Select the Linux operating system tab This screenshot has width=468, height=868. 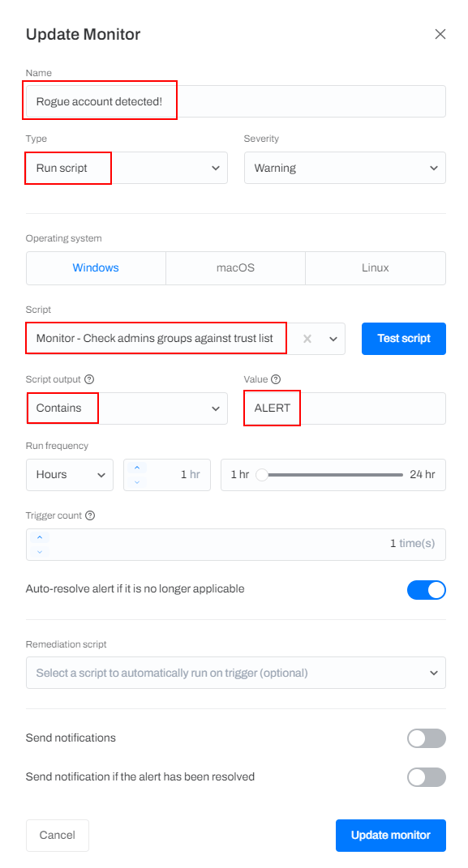[x=375, y=267]
